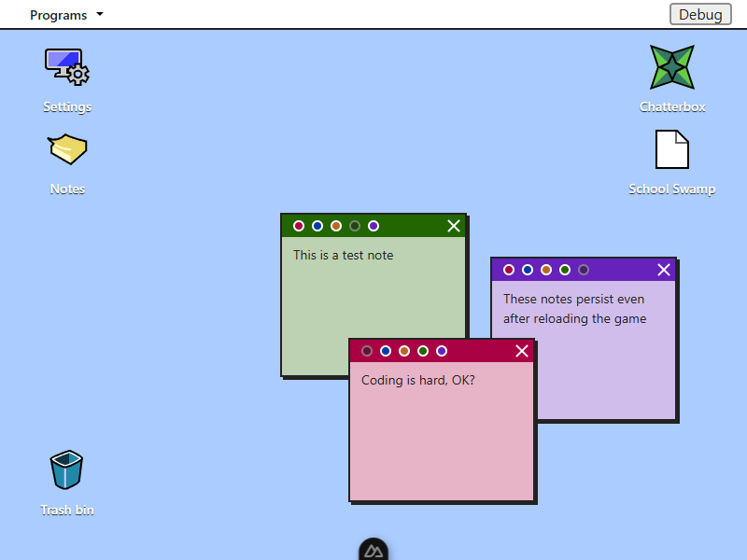The height and width of the screenshot is (560, 747).
Task: Close the 'These notes persist' note
Action: (664, 270)
